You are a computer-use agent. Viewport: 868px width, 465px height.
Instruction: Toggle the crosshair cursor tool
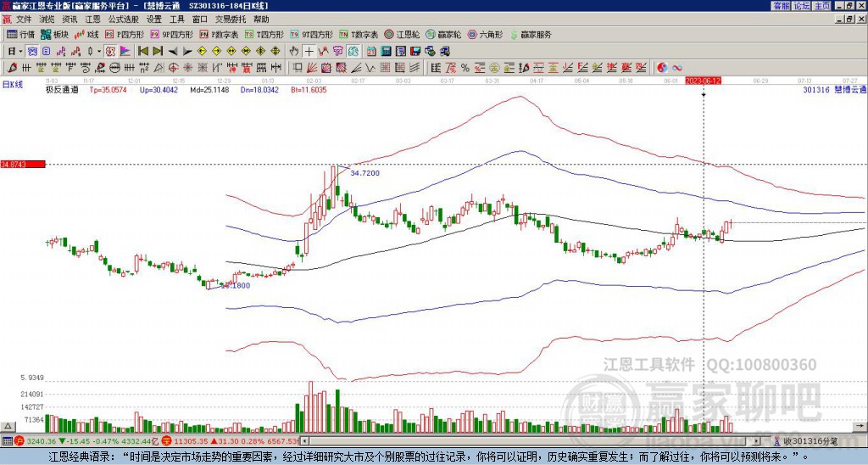pyautogui.click(x=309, y=52)
